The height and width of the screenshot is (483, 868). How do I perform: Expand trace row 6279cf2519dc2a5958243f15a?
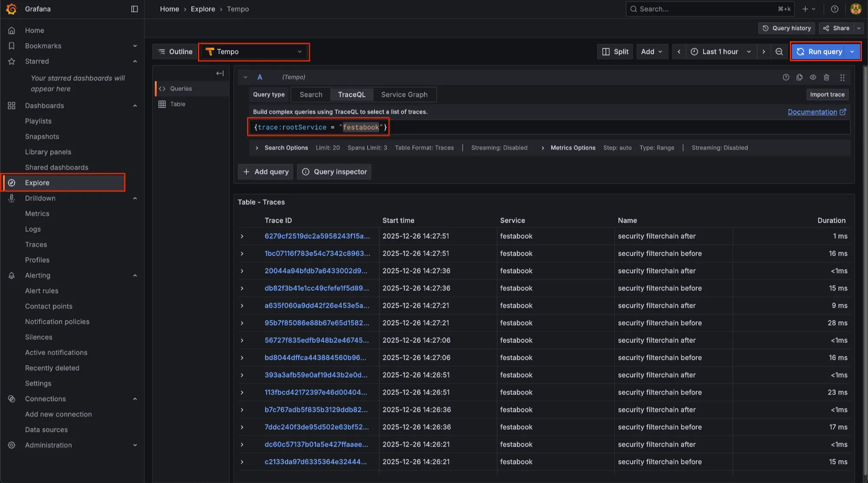point(242,237)
